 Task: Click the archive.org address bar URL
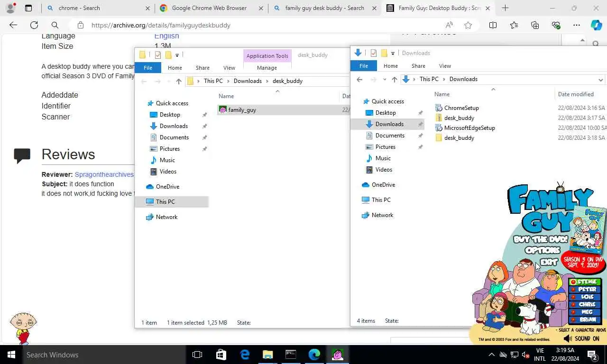(x=161, y=25)
